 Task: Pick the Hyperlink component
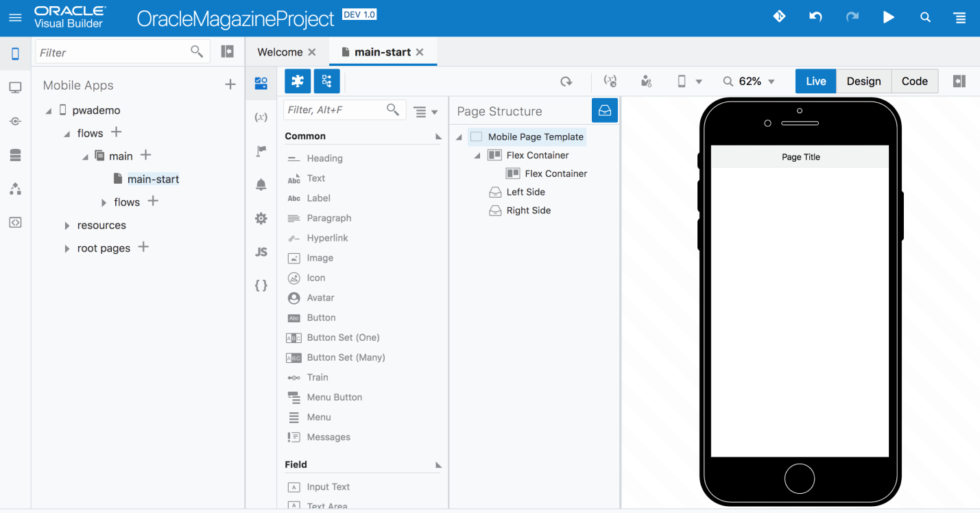[327, 238]
